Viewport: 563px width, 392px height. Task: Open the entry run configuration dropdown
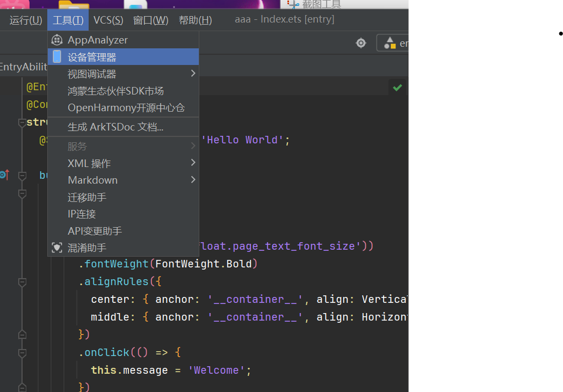click(393, 43)
